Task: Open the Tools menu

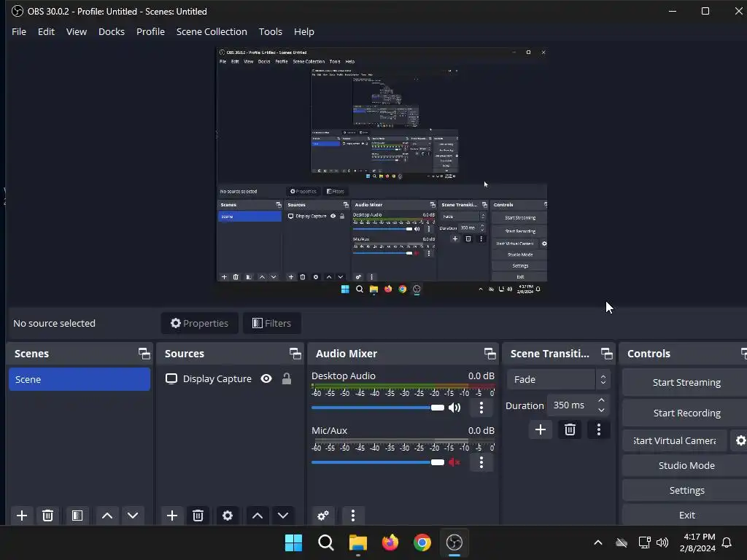Action: coord(270,31)
